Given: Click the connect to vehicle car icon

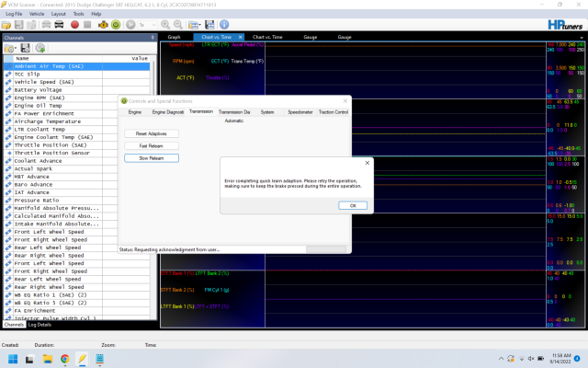Looking at the screenshot, I should coord(46,25).
